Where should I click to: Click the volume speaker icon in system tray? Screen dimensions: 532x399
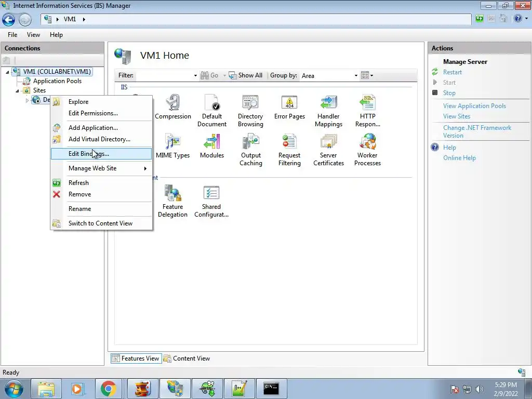(479, 389)
